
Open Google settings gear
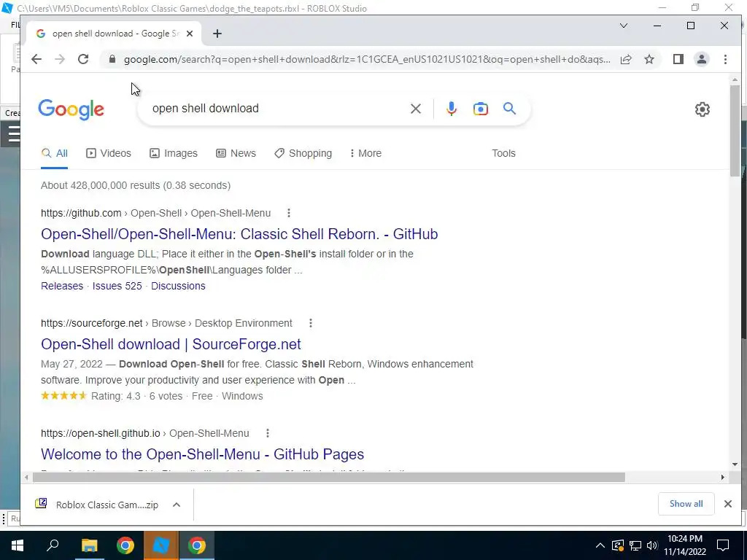click(x=703, y=109)
